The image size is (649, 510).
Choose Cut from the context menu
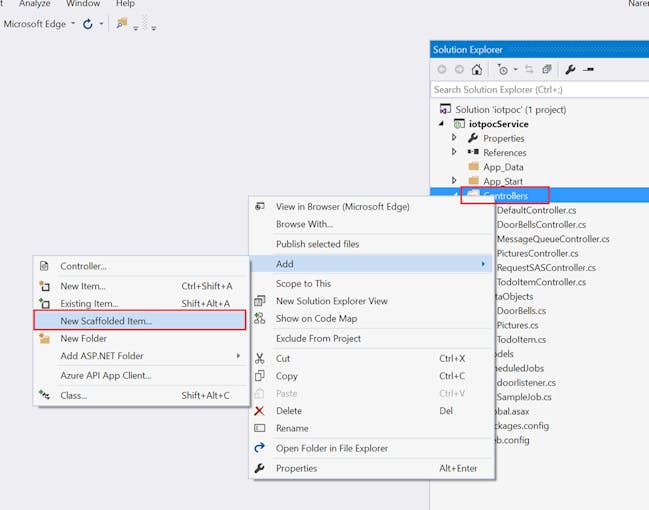(371, 358)
